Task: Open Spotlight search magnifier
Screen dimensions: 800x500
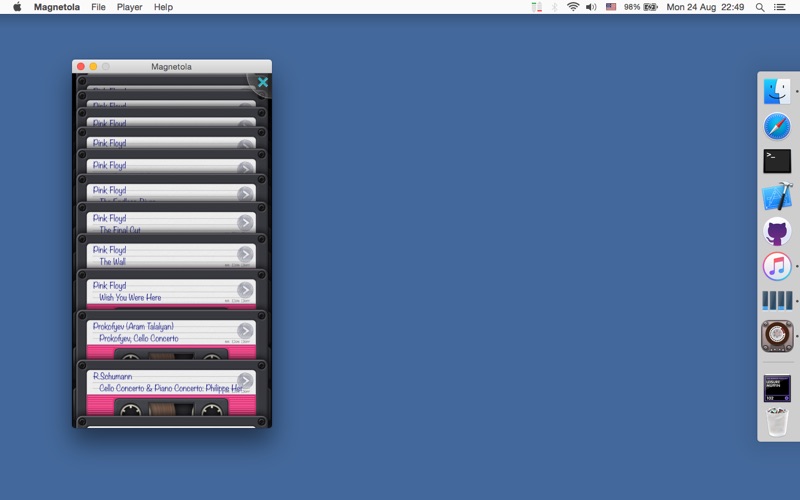Action: click(760, 7)
